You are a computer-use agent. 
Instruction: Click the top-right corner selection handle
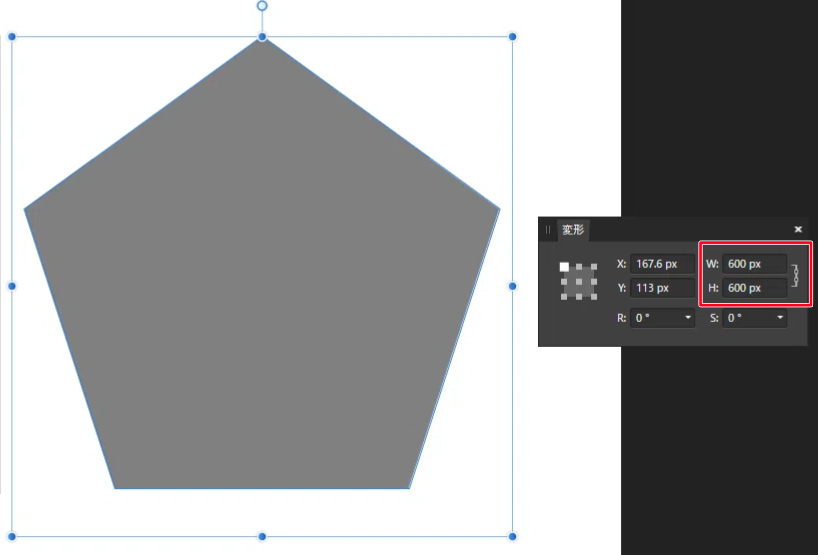pyautogui.click(x=512, y=37)
